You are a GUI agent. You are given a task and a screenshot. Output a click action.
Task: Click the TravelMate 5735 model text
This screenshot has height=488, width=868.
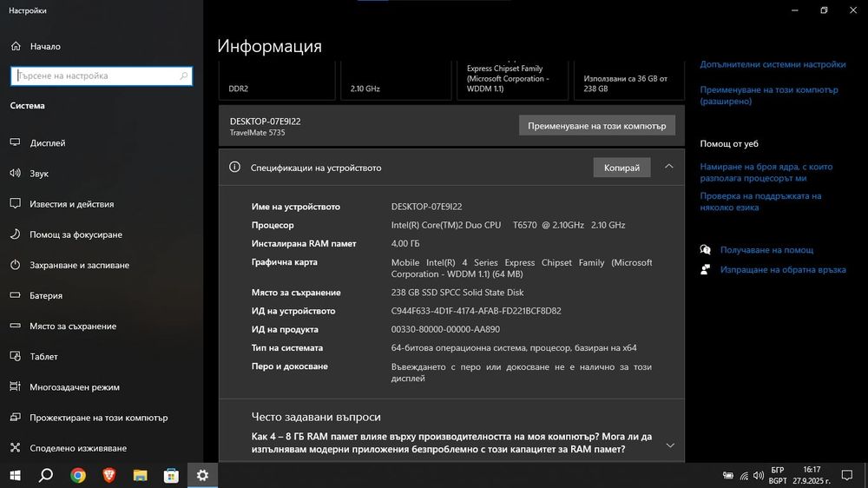pyautogui.click(x=258, y=132)
